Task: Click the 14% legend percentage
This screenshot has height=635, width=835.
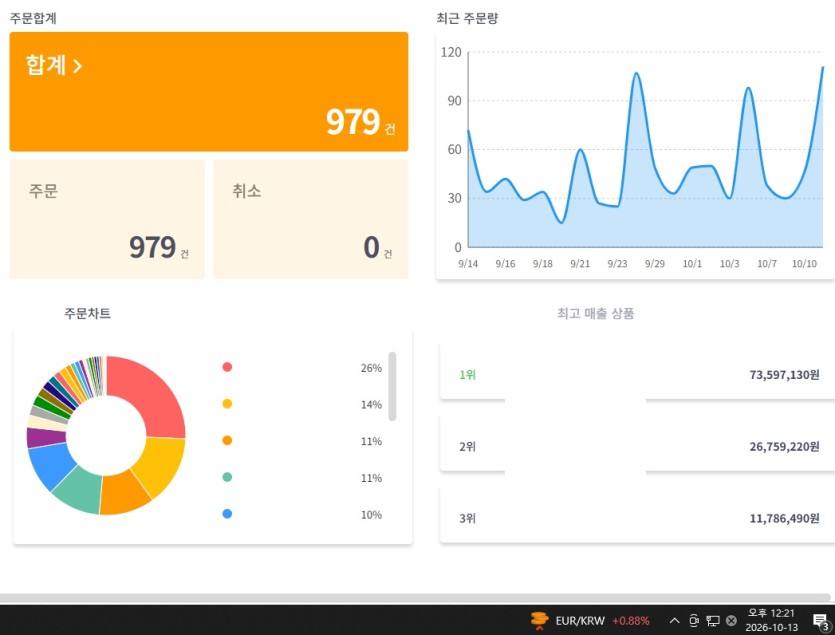Action: [x=371, y=405]
